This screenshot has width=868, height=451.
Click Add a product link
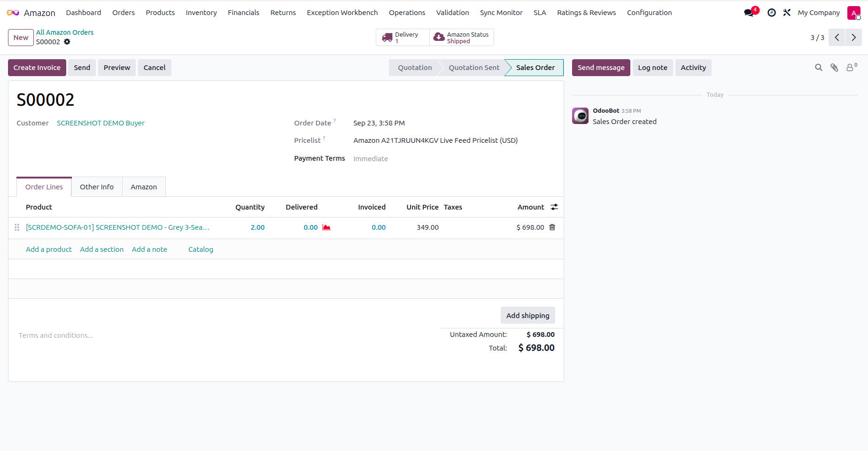49,249
